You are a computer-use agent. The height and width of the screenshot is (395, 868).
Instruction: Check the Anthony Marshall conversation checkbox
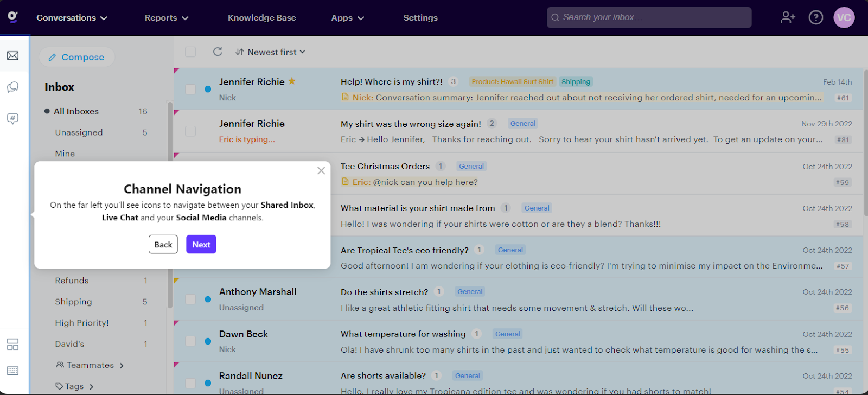[190, 299]
